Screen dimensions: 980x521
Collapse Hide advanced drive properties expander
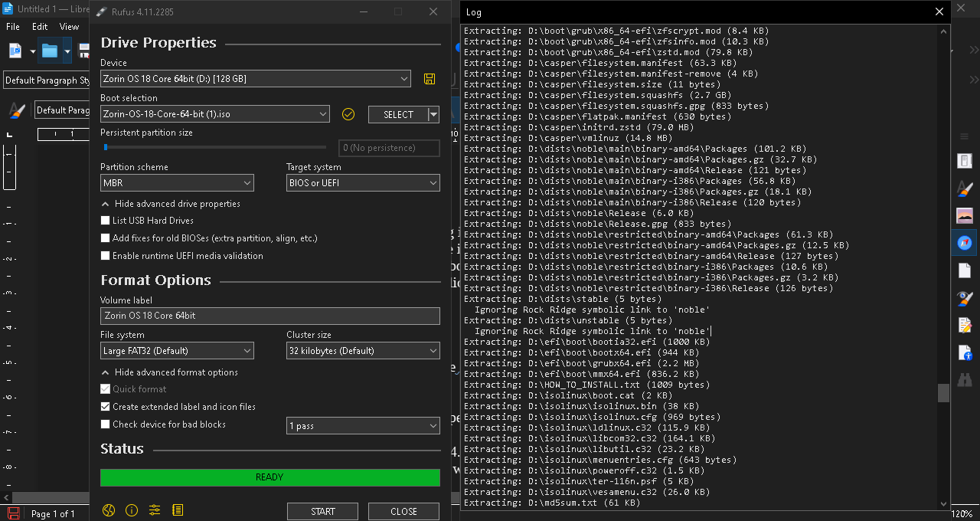pos(105,204)
